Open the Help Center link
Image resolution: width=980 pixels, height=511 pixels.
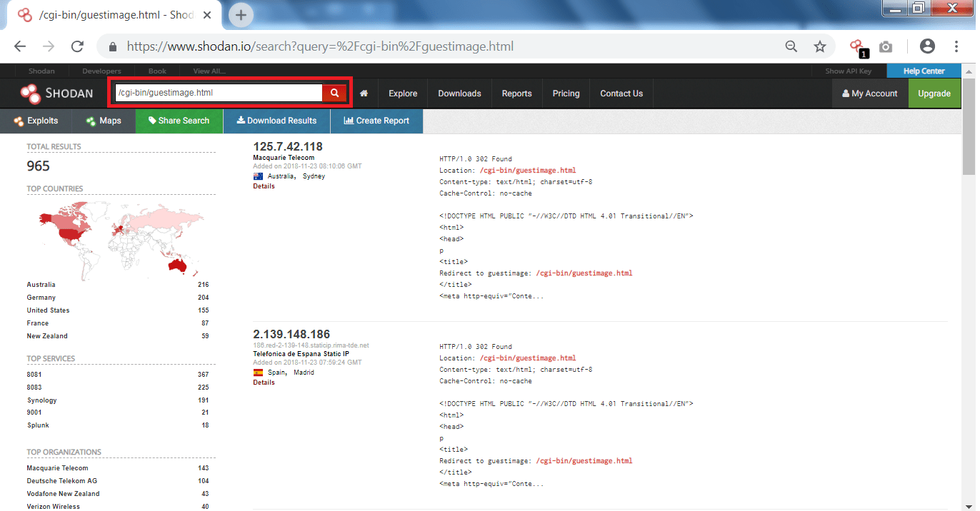[924, 71]
